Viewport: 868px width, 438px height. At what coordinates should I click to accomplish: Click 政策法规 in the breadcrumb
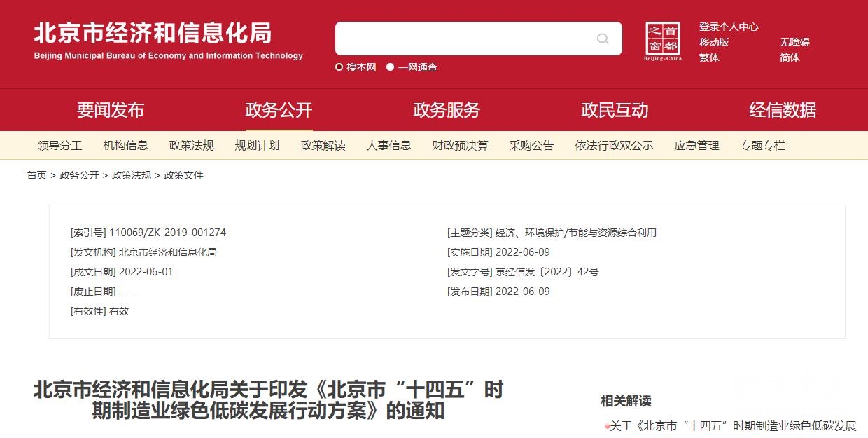click(x=132, y=175)
